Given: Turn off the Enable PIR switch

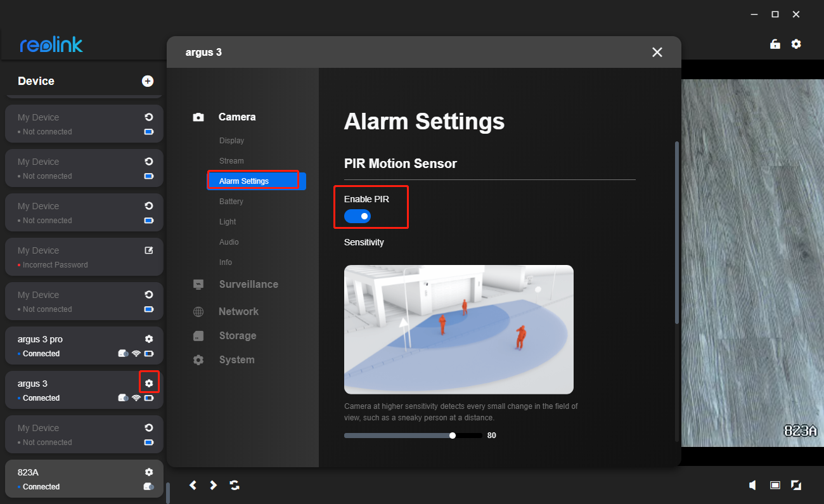Looking at the screenshot, I should 357,216.
